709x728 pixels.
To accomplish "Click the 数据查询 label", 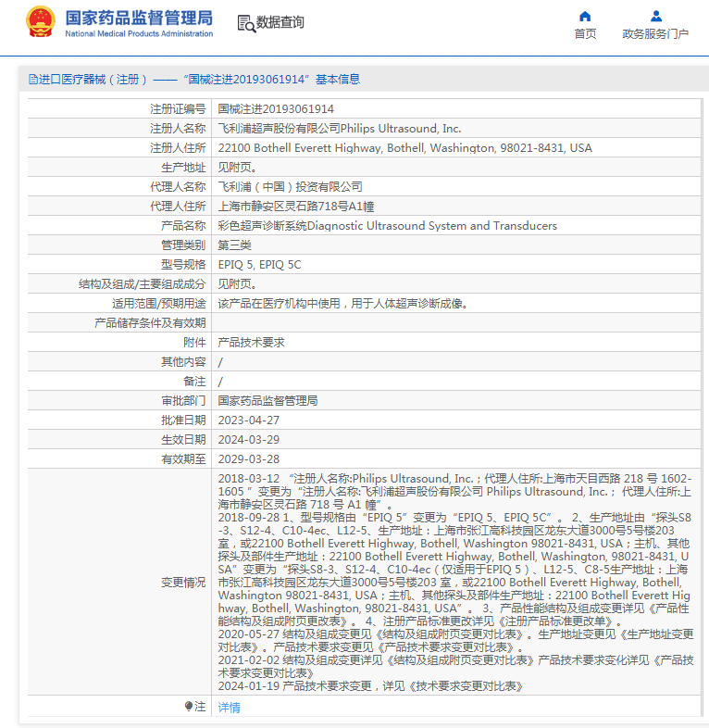I will pos(280,22).
